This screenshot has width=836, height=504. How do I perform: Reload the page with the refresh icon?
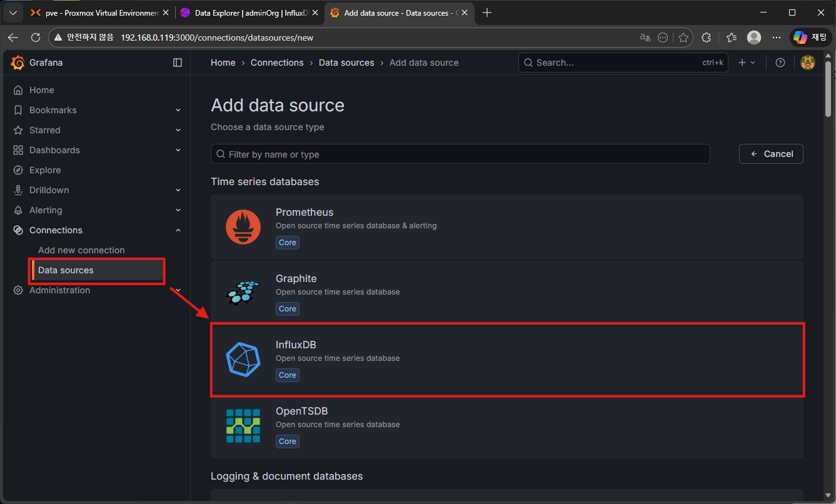pyautogui.click(x=36, y=38)
